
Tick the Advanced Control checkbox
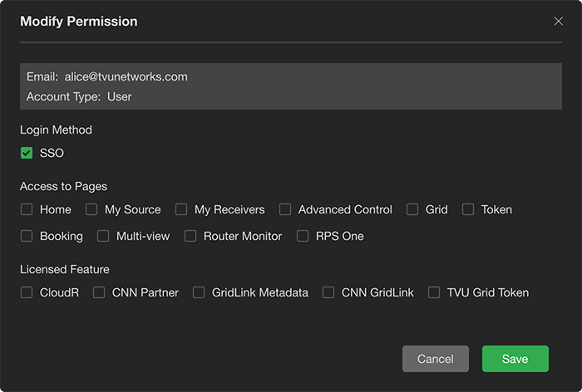tap(285, 209)
